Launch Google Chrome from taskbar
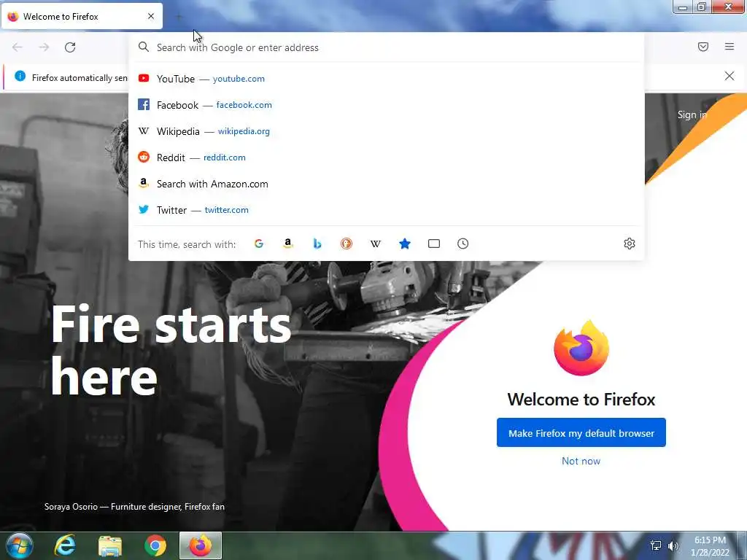Screen dimensions: 747x560 tap(155, 545)
